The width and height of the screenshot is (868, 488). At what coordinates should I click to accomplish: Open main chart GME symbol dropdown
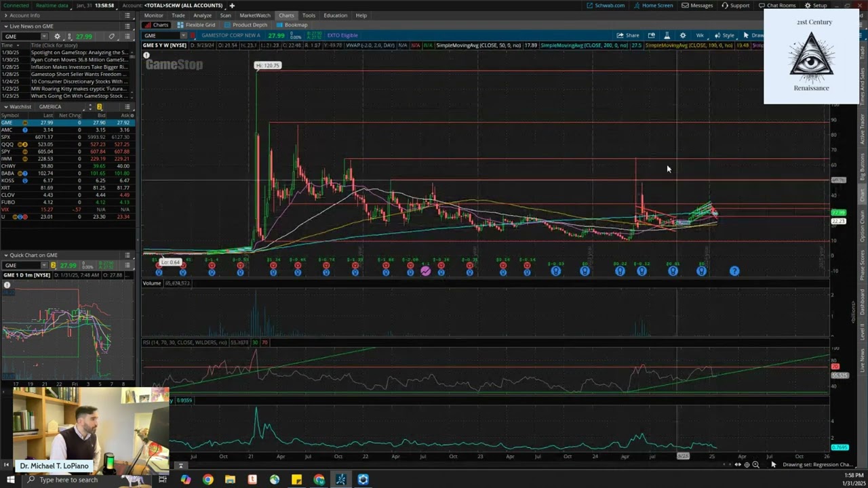point(183,35)
